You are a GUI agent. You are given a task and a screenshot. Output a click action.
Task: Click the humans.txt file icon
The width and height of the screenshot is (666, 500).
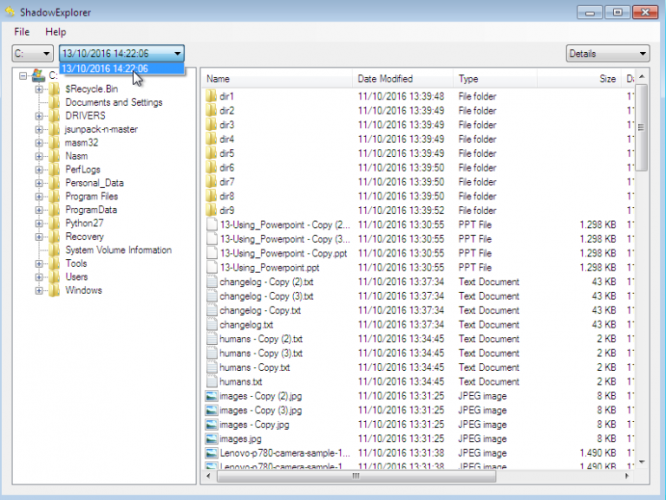212,381
